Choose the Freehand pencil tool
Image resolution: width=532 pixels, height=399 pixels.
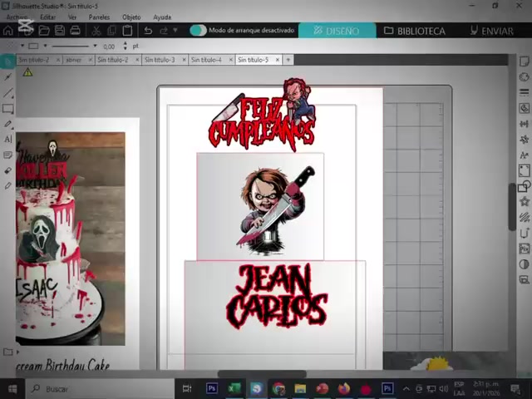[7, 124]
